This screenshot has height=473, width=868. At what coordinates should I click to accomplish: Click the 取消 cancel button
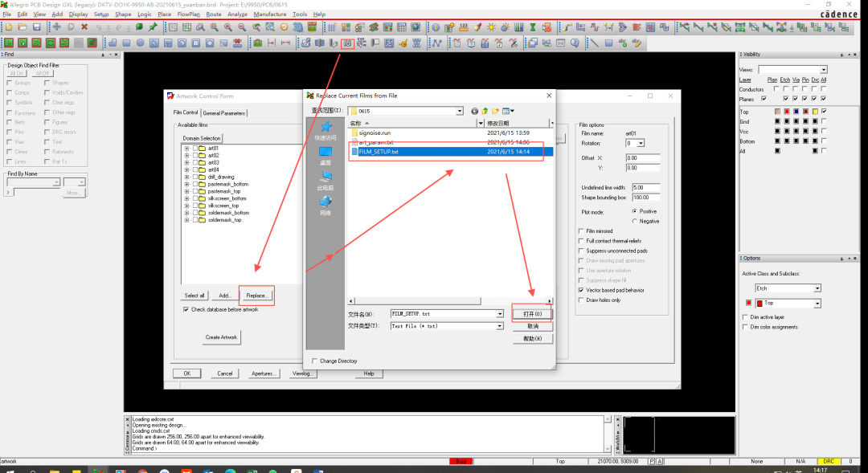coord(533,326)
